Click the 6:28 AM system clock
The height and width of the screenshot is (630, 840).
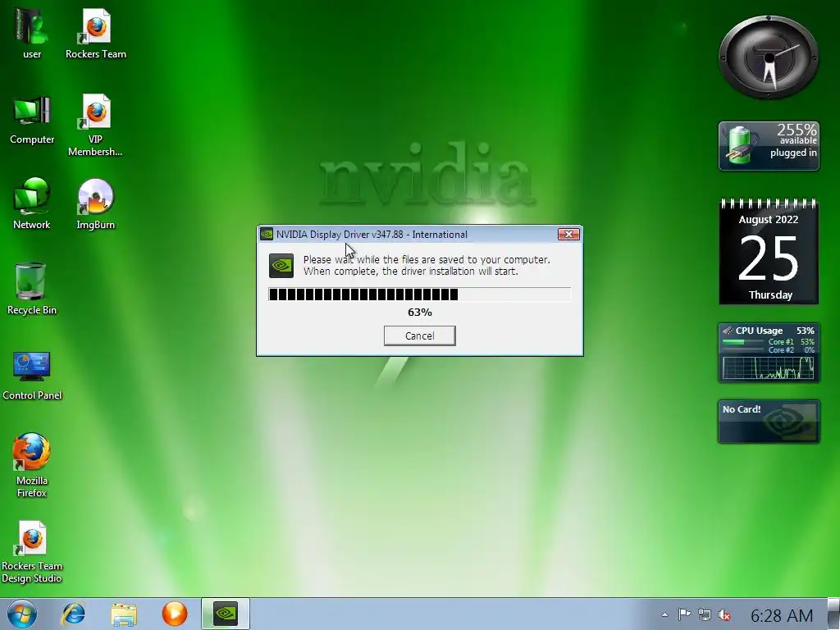[x=782, y=615]
